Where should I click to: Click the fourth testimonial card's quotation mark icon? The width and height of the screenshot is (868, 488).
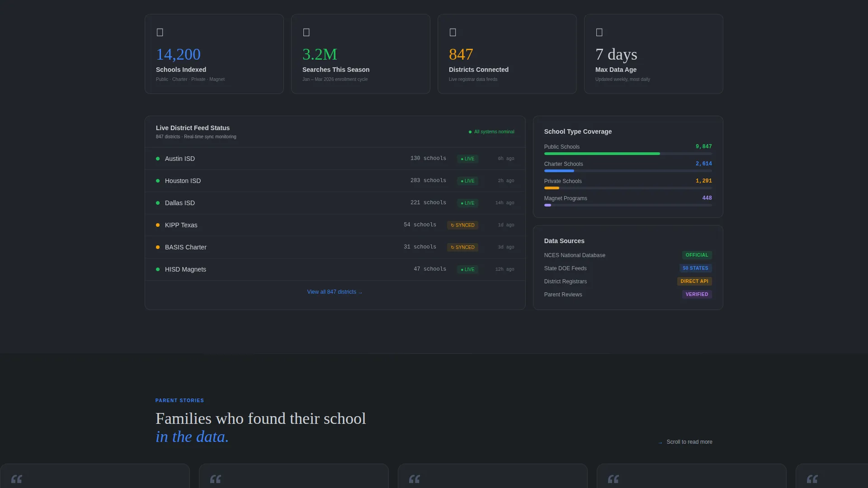(x=613, y=479)
